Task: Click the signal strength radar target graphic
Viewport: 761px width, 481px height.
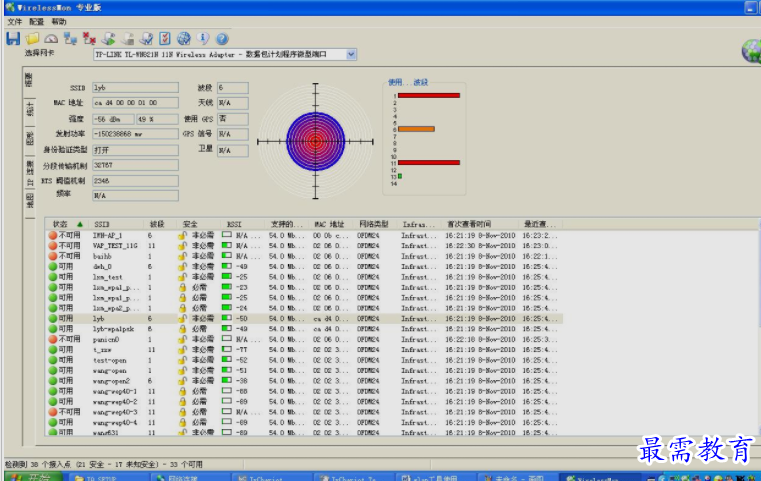Action: (315, 141)
